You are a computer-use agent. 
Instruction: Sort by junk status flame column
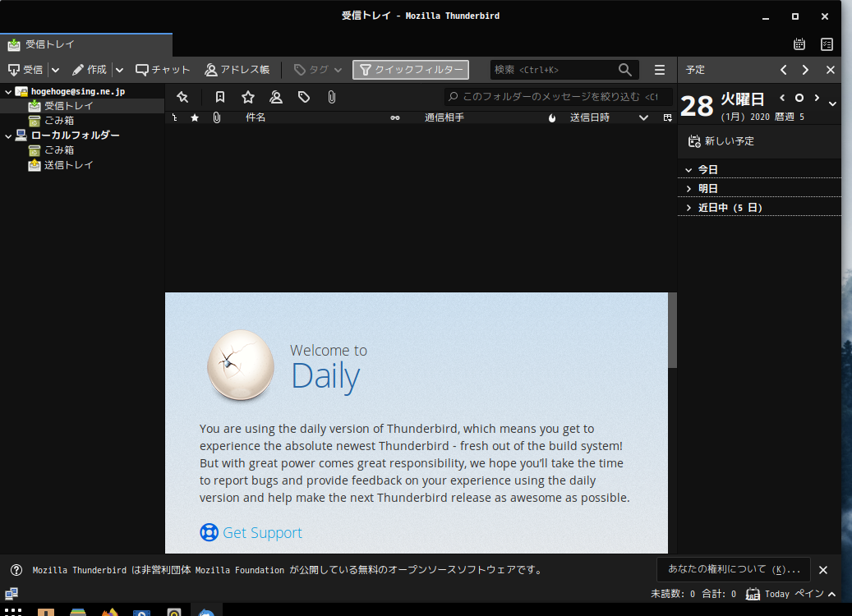(x=552, y=117)
